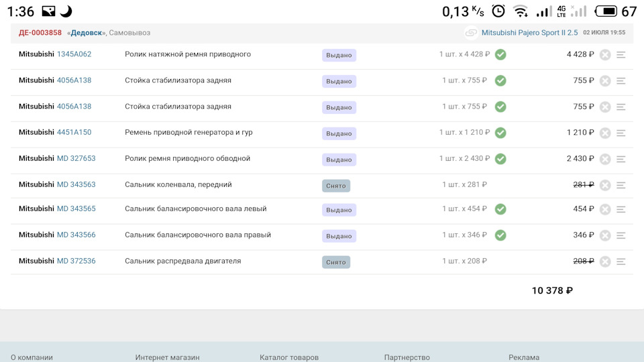This screenshot has height=362, width=644.
Task: Click the green check mark for the 4 428 ₽ item
Action: click(500, 55)
